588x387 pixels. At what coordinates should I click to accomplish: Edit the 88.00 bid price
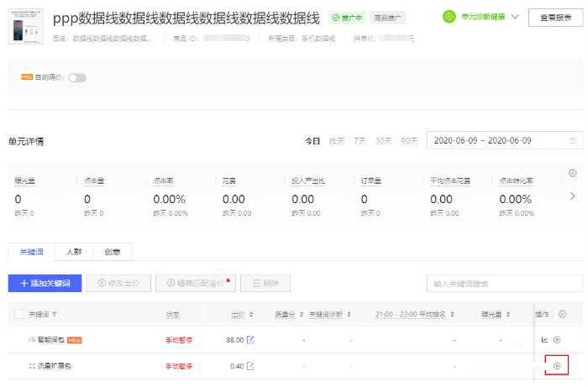click(250, 340)
